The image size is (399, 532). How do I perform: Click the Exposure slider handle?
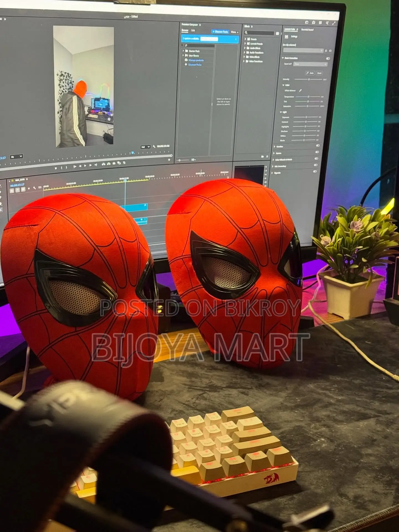tap(306, 117)
